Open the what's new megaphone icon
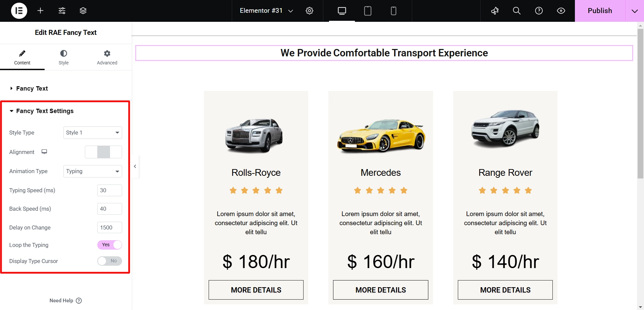 495,11
